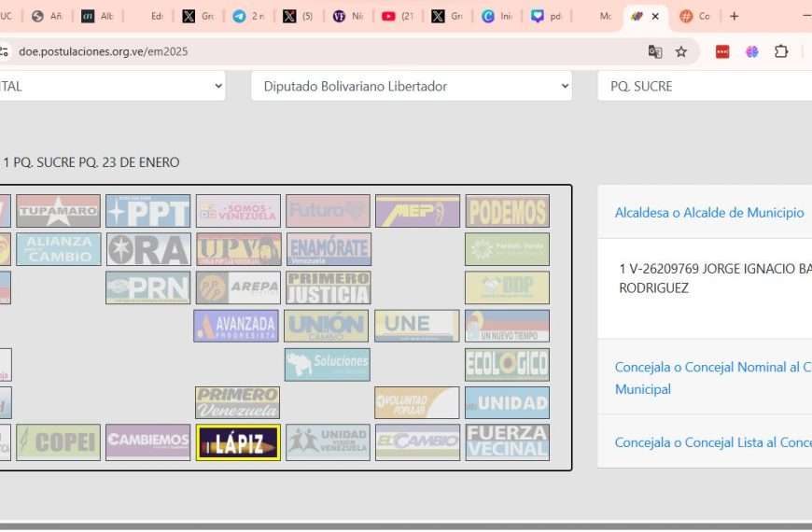The image size is (812, 532).
Task: Choose the Enamórate Venezuela party logo
Action: pos(329,249)
